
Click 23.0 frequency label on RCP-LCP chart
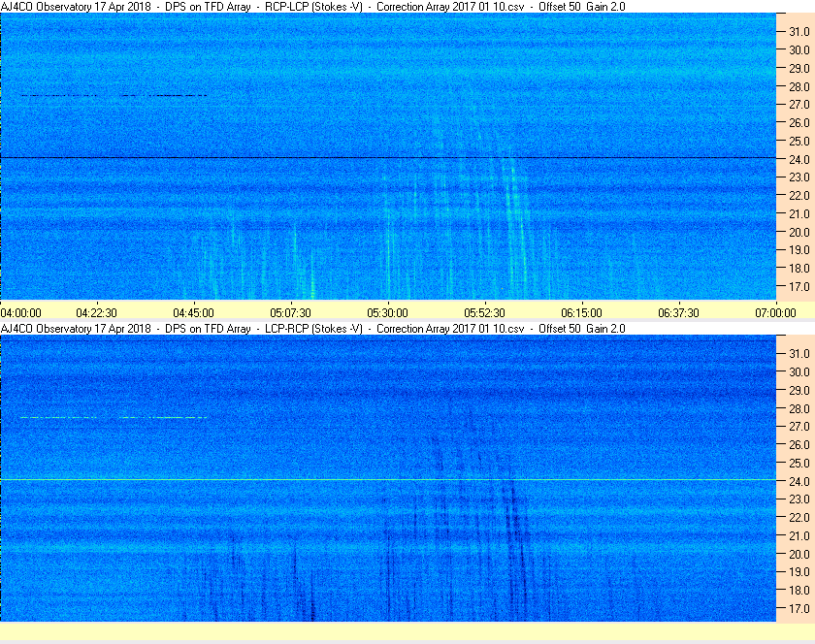coord(799,177)
